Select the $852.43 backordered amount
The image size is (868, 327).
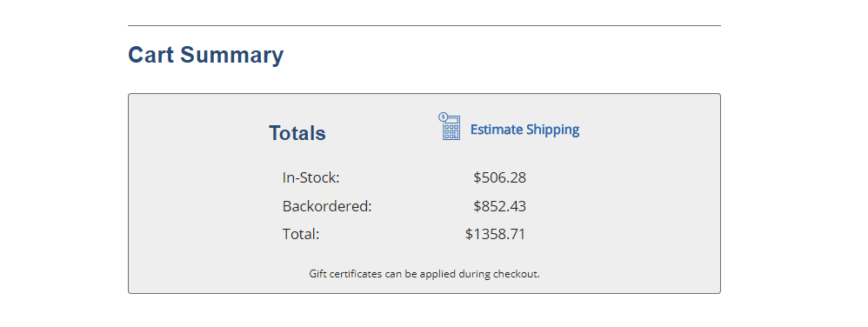point(499,206)
